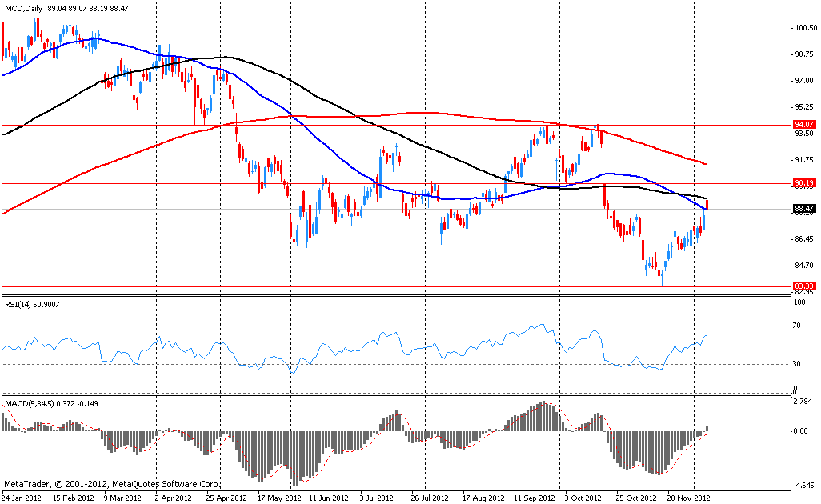The image size is (821, 504).
Task: Click the 26 Jul 2012 date label
Action: [x=430, y=498]
